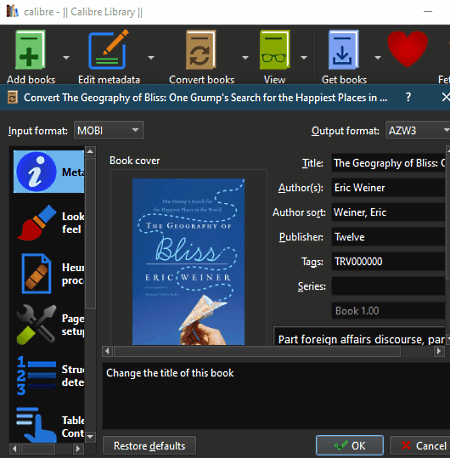Expand the Get books dropdown arrow
This screenshot has width=450, height=458.
(377, 58)
